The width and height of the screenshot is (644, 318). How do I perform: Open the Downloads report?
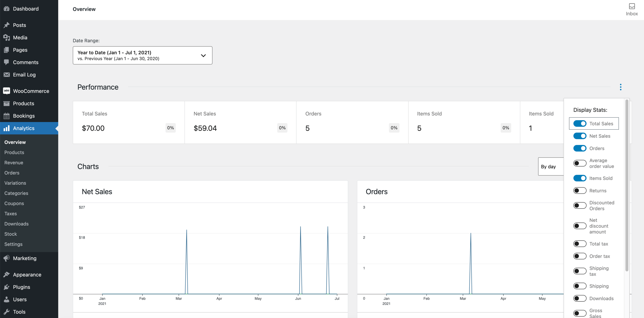coord(16,224)
